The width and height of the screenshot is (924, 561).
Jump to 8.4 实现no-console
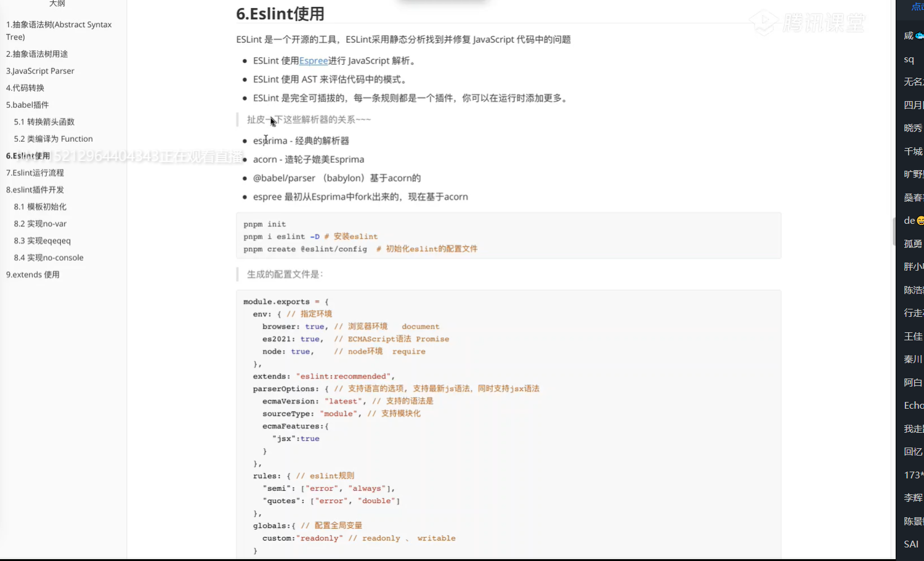tap(49, 258)
